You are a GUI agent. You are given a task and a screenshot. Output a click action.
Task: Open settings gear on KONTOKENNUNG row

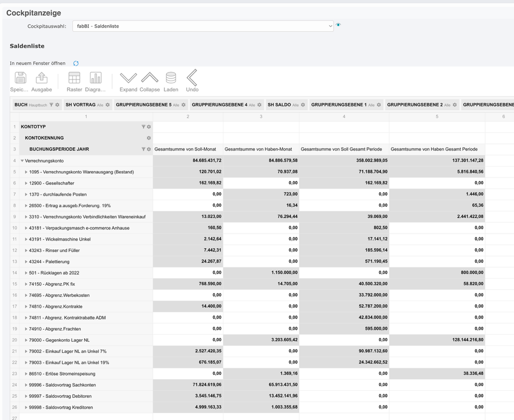click(x=149, y=138)
